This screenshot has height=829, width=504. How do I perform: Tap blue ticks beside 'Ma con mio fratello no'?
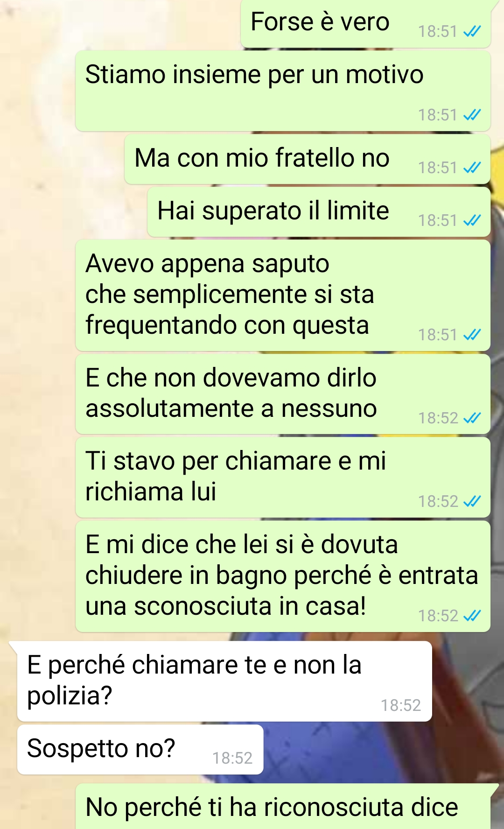coord(472,168)
